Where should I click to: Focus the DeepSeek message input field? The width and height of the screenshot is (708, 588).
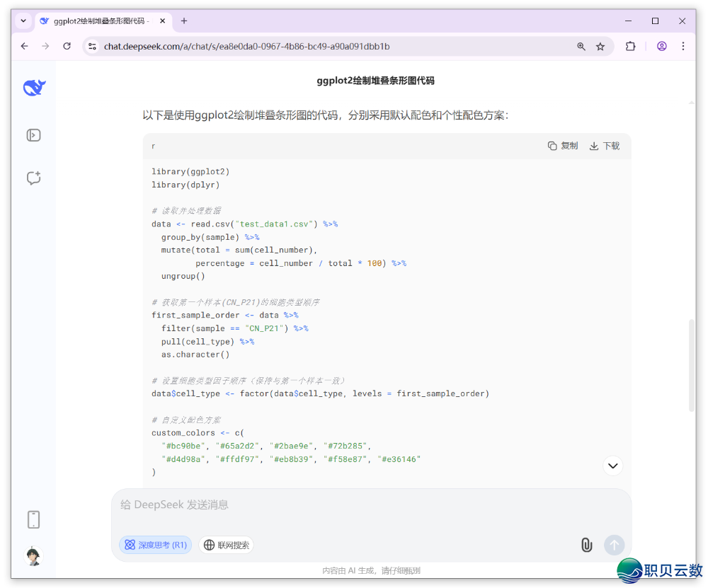coord(370,505)
